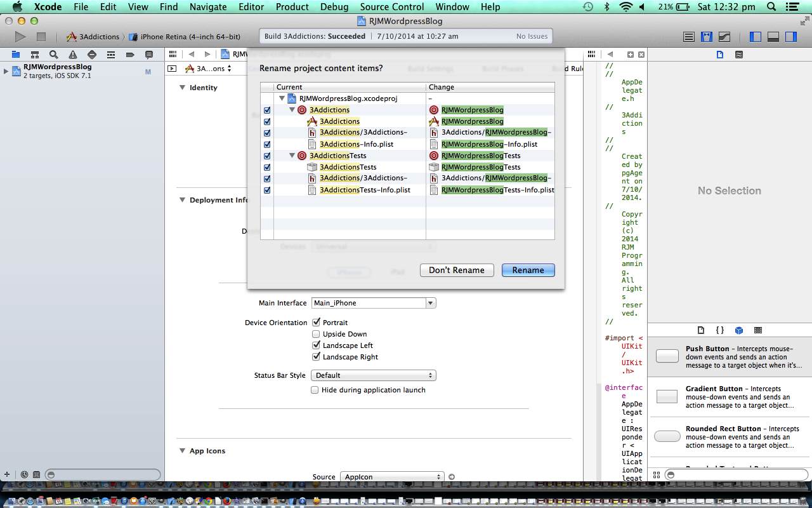
Task: Select the Version editor icon
Action: [x=724, y=37]
